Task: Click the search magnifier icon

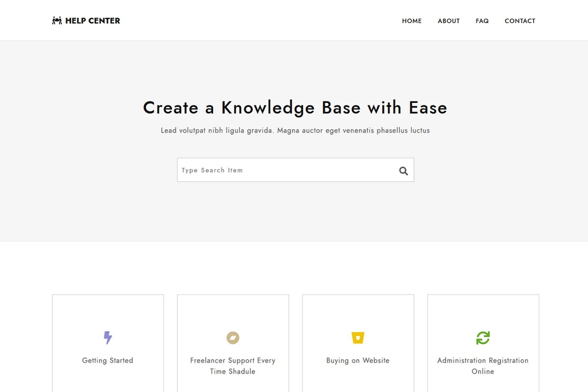Action: coord(403,171)
